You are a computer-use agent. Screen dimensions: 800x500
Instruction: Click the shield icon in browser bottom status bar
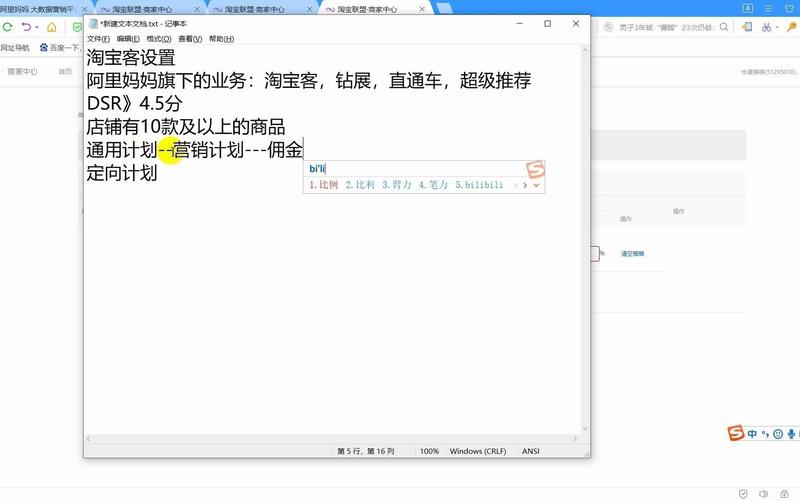[x=743, y=493]
